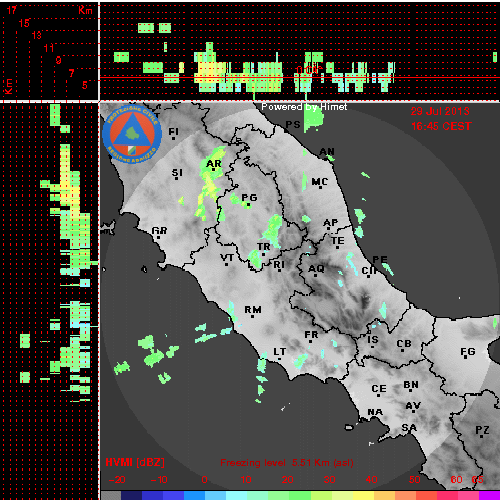The image size is (500, 500).
Task: Click the HVMI [dBZ] legend title
Action: click(135, 462)
